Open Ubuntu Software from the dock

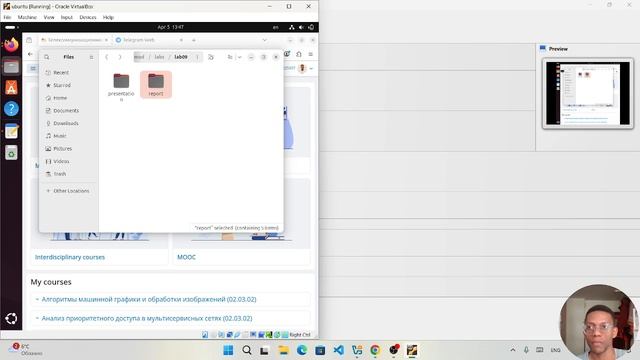pyautogui.click(x=11, y=87)
